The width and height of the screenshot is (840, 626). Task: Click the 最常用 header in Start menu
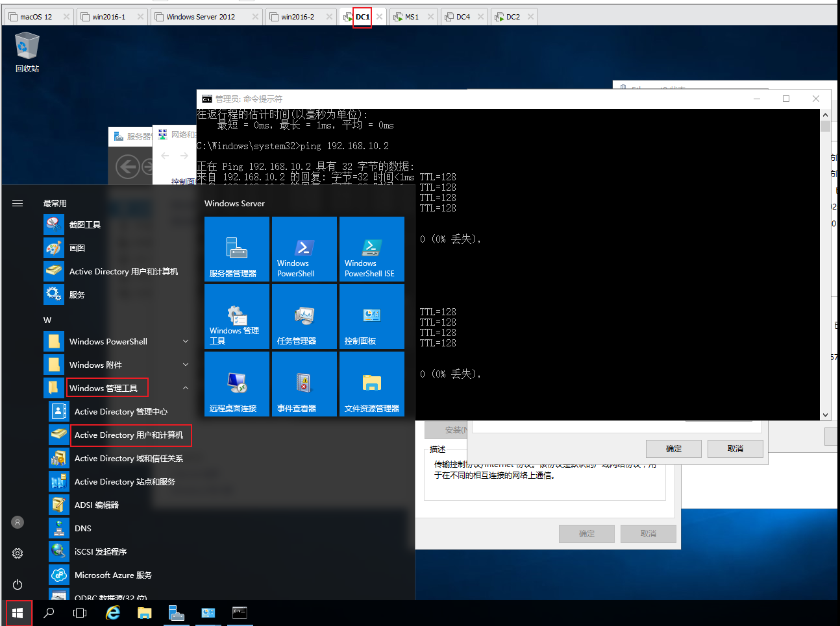(55, 203)
